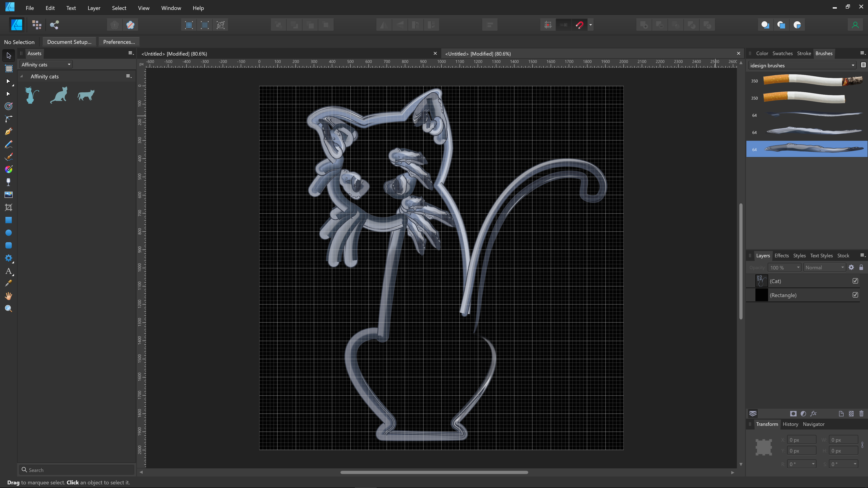Open the Preferences button
The width and height of the screenshot is (868, 488).
(x=119, y=42)
